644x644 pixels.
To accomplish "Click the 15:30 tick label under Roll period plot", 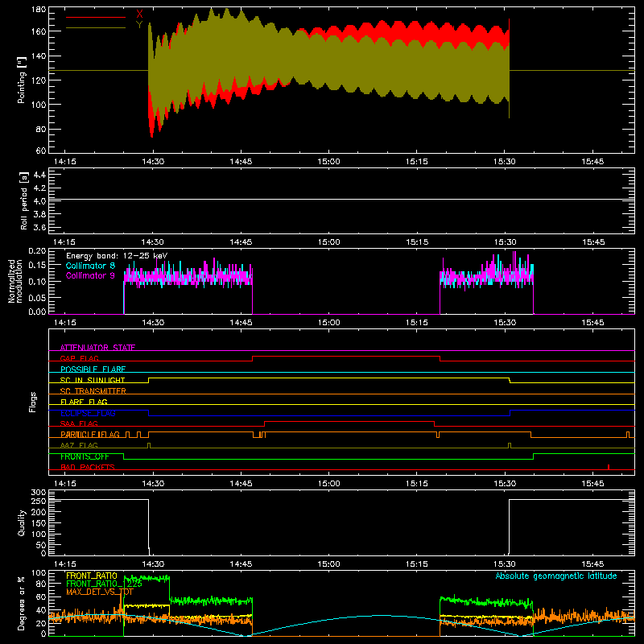I will click(505, 242).
